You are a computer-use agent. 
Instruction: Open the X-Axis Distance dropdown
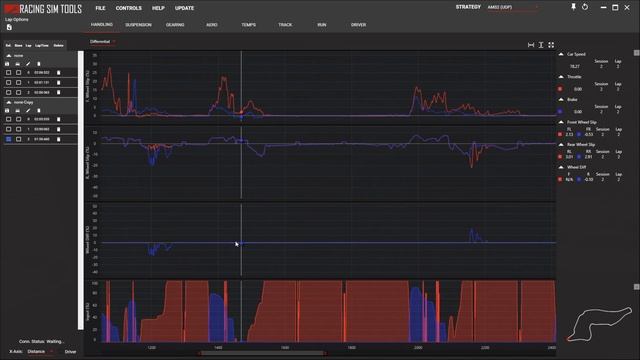[x=40, y=351]
